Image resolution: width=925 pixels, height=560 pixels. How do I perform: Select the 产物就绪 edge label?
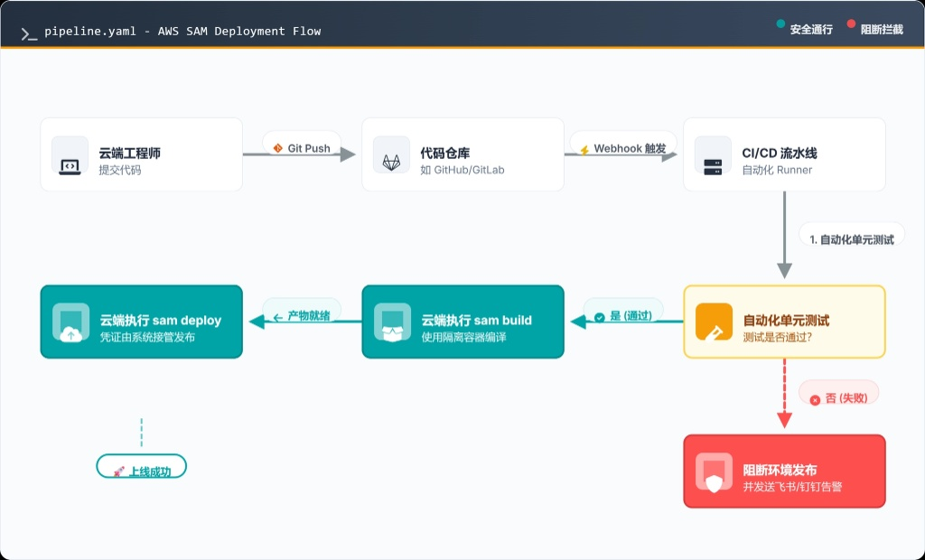click(x=302, y=315)
